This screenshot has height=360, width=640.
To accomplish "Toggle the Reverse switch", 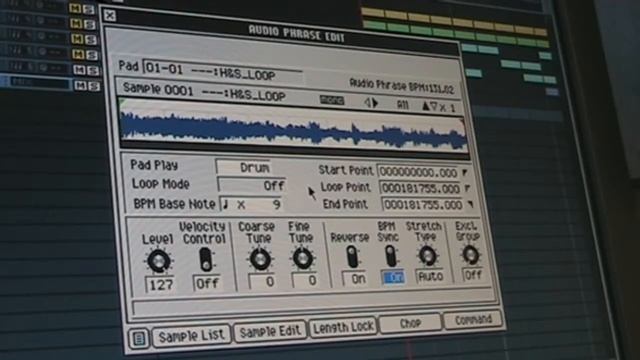I will 352,257.
